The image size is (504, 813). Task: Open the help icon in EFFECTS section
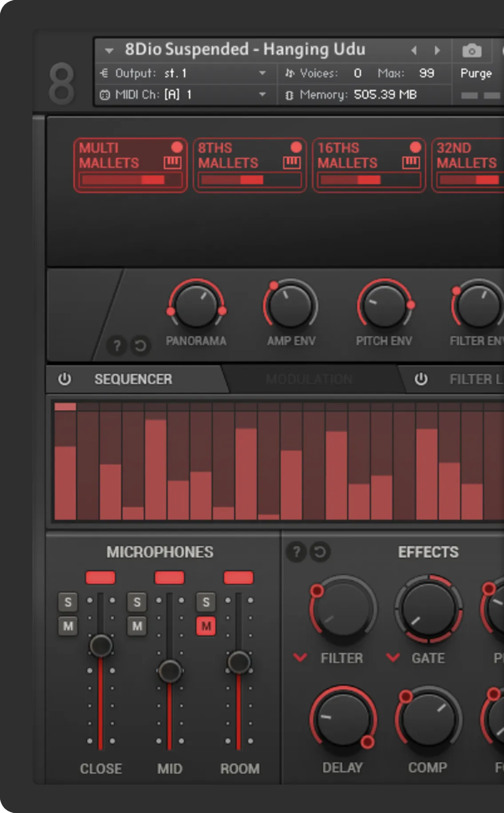pos(296,552)
